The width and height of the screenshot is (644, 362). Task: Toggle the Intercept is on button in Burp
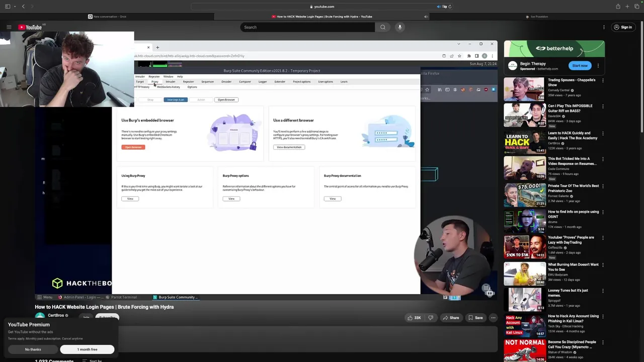(176, 100)
